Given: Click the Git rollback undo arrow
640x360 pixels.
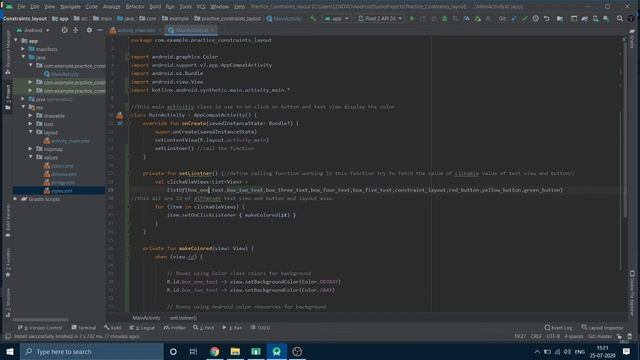Looking at the screenshot, I should pyautogui.click(x=547, y=19).
